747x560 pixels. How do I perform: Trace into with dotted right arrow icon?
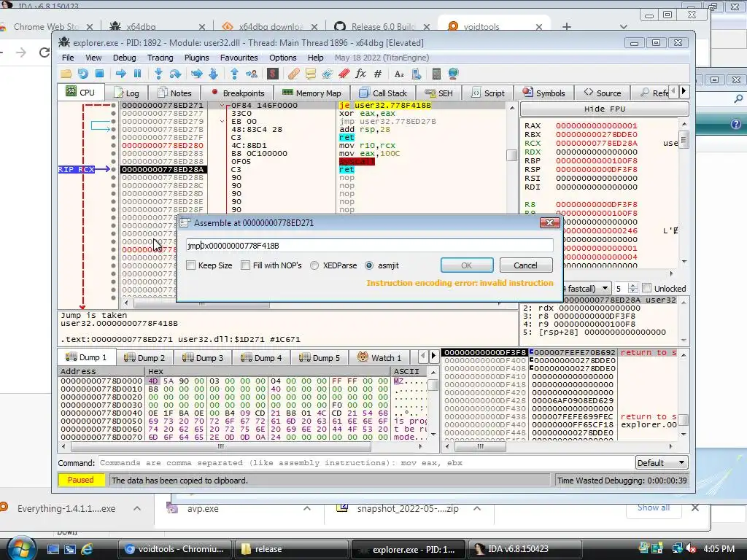click(196, 74)
